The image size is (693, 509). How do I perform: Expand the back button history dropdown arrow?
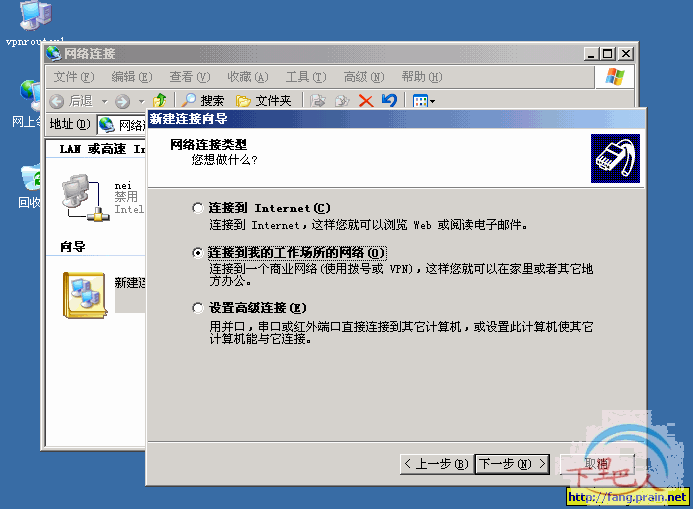pos(103,101)
